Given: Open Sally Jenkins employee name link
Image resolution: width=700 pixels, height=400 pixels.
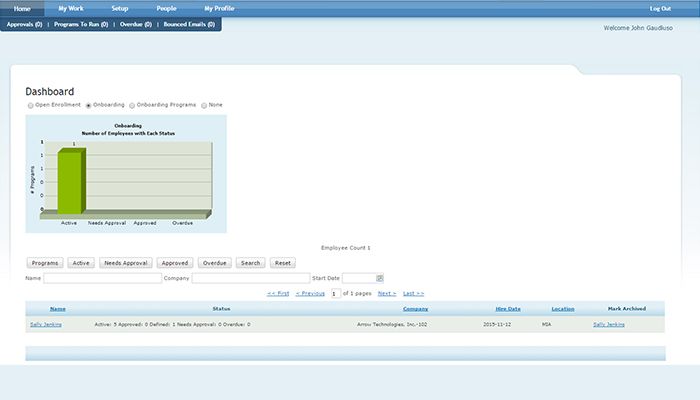Looking at the screenshot, I should point(46,325).
